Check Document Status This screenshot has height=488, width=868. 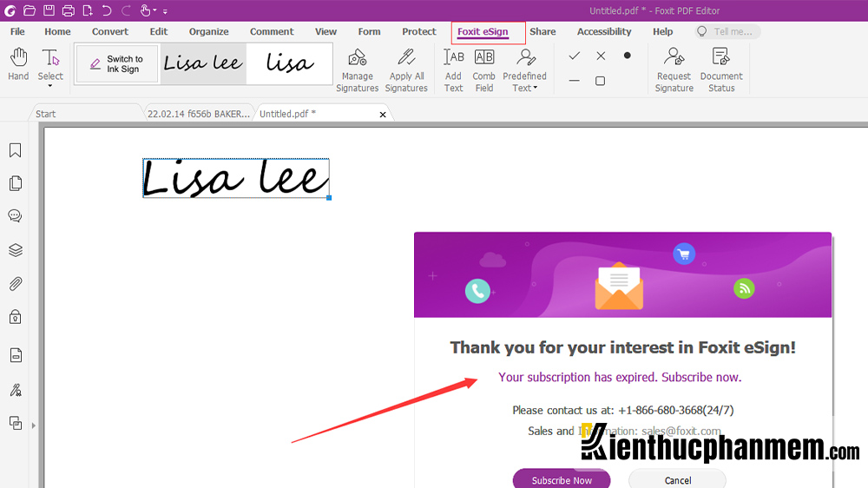[x=721, y=69]
